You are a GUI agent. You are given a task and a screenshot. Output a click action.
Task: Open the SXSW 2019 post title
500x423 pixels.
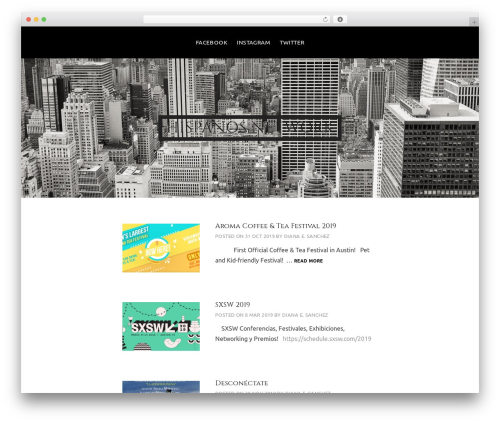tap(233, 304)
